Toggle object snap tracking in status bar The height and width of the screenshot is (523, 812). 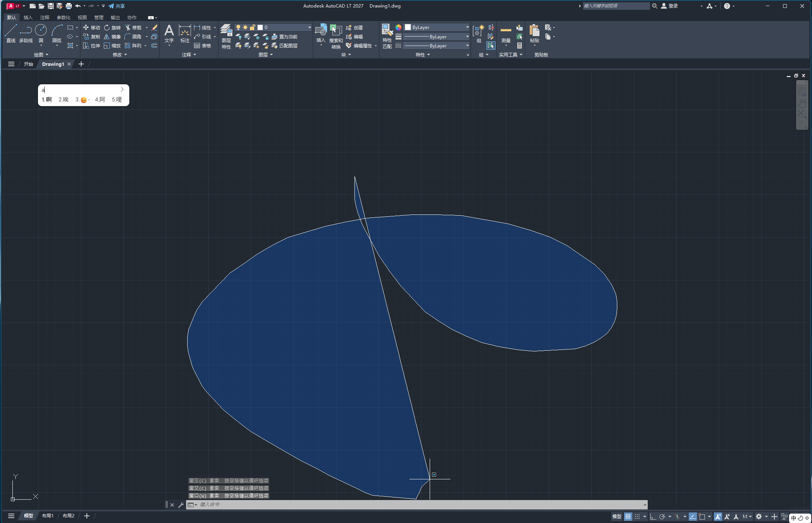pos(692,516)
